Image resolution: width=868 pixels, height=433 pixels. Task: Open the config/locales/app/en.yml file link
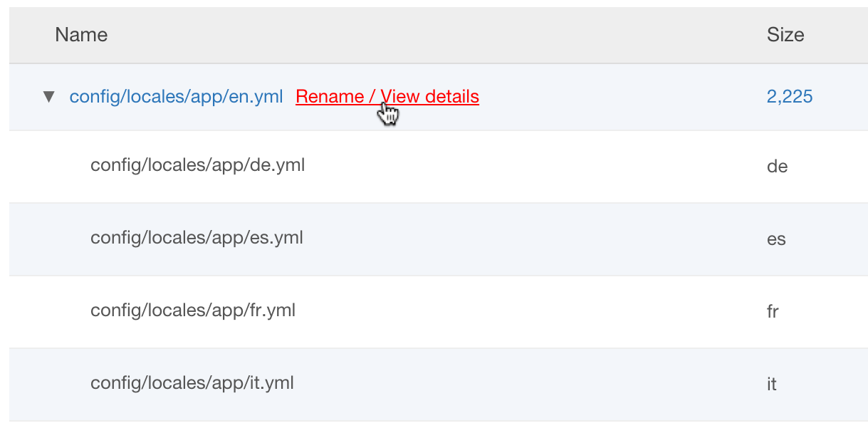176,96
